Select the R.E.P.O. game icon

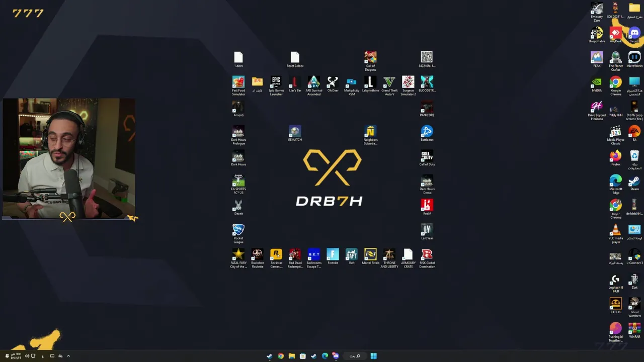615,306
